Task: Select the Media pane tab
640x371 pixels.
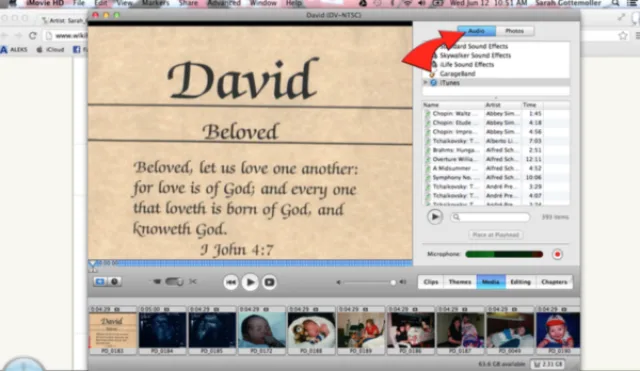Action: (x=491, y=282)
